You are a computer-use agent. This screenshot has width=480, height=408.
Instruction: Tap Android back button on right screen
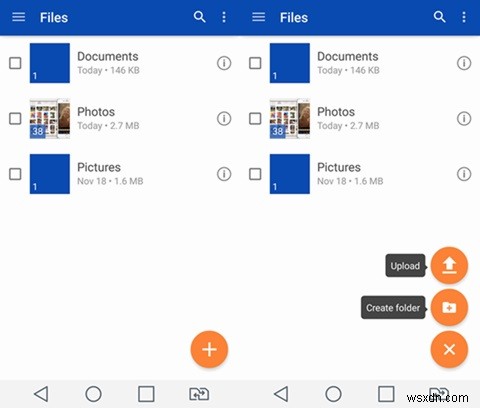pos(281,394)
